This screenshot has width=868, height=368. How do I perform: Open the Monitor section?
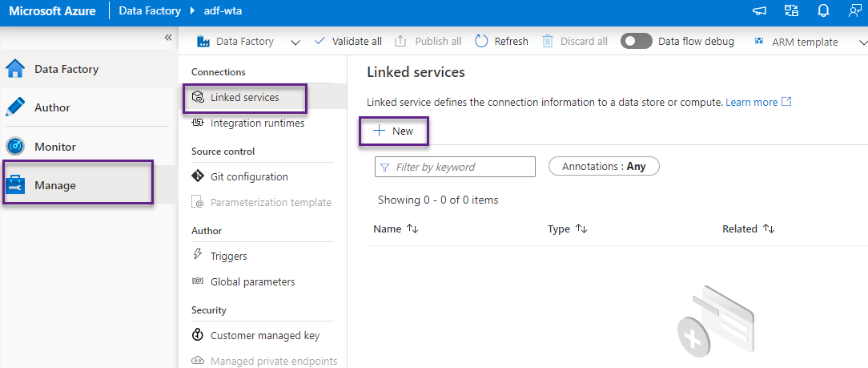tap(54, 147)
